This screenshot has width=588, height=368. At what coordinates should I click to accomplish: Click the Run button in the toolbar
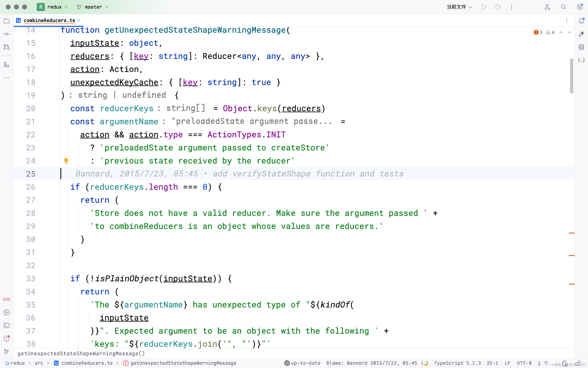click(484, 7)
